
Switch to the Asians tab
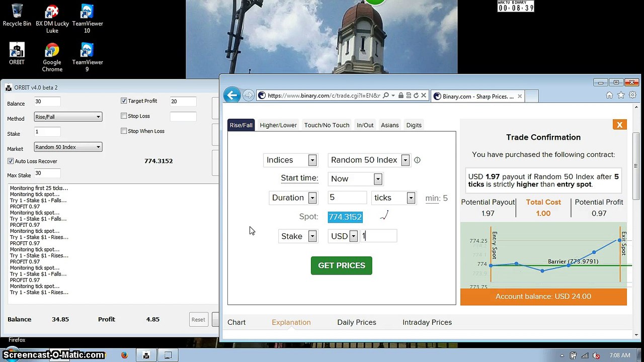390,125
